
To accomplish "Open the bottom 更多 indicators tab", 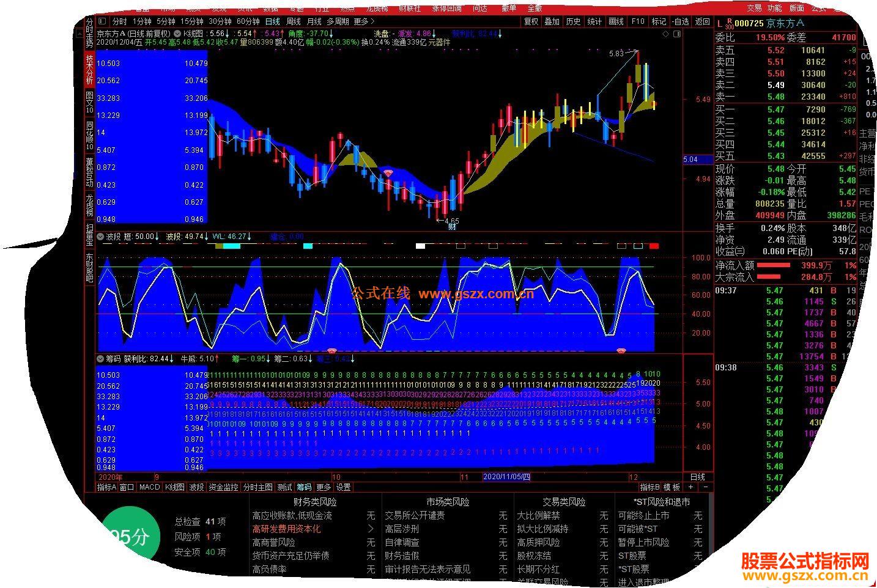I will pos(324,487).
